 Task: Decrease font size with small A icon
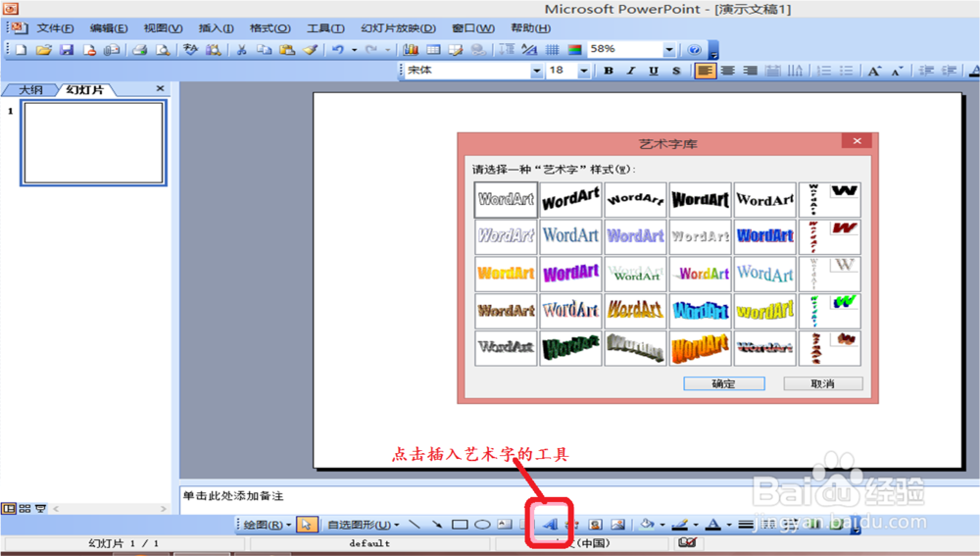point(897,71)
